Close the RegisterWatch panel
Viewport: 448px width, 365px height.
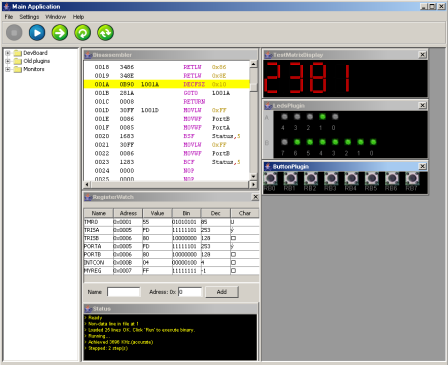[255, 197]
